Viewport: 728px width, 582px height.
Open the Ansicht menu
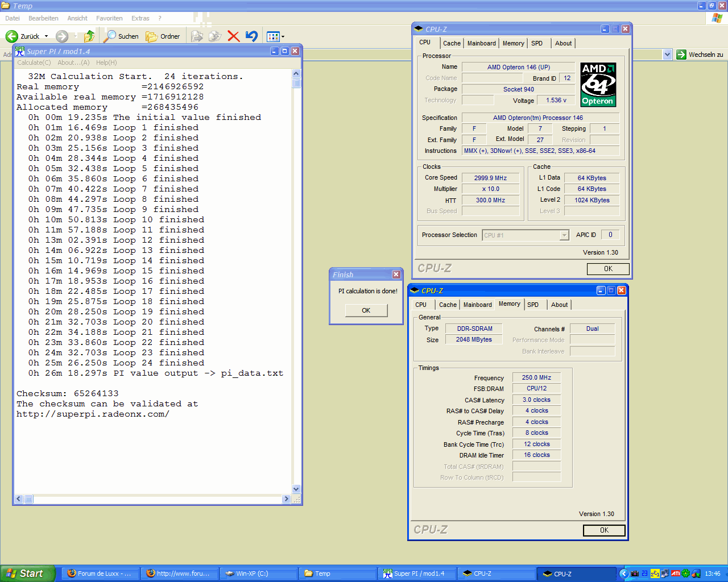click(x=77, y=18)
